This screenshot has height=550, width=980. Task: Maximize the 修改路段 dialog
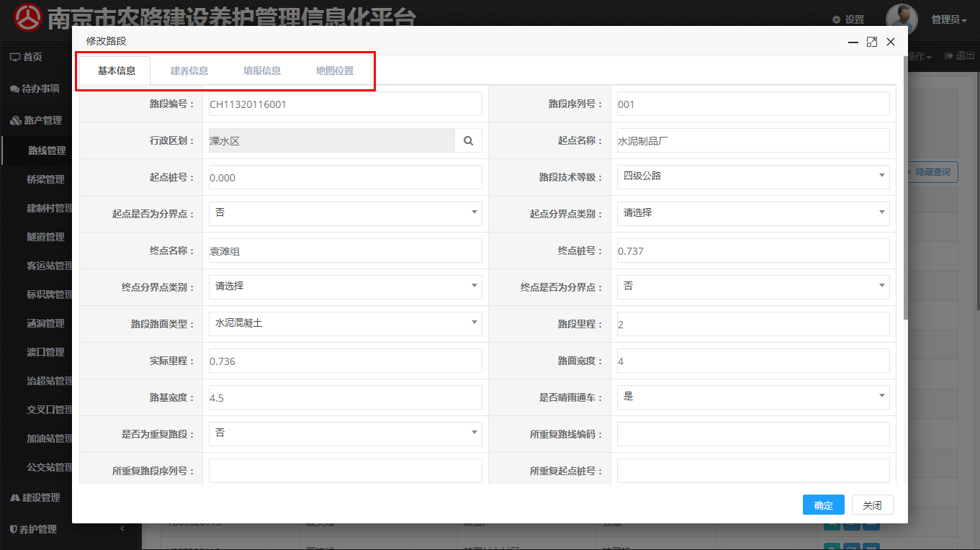[872, 42]
